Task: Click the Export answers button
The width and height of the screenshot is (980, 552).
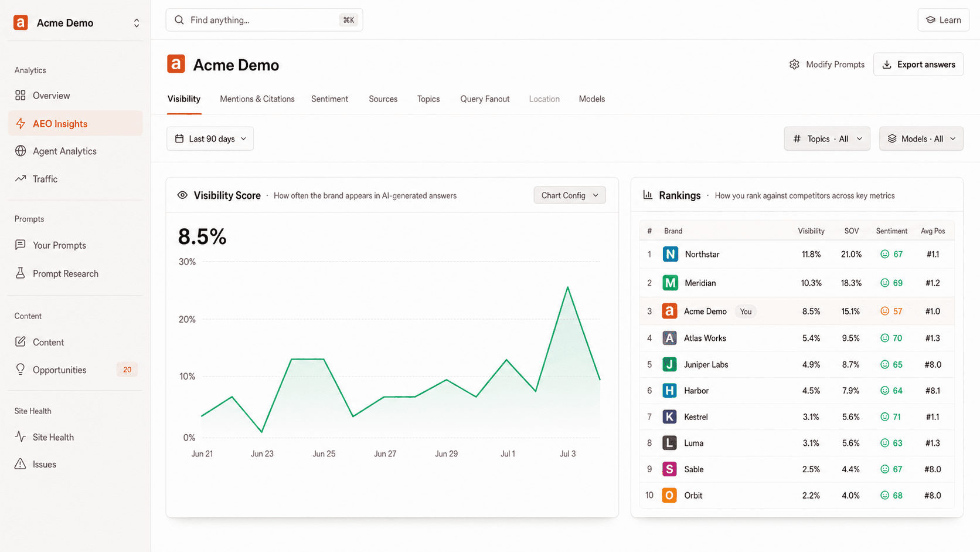Action: click(x=918, y=65)
